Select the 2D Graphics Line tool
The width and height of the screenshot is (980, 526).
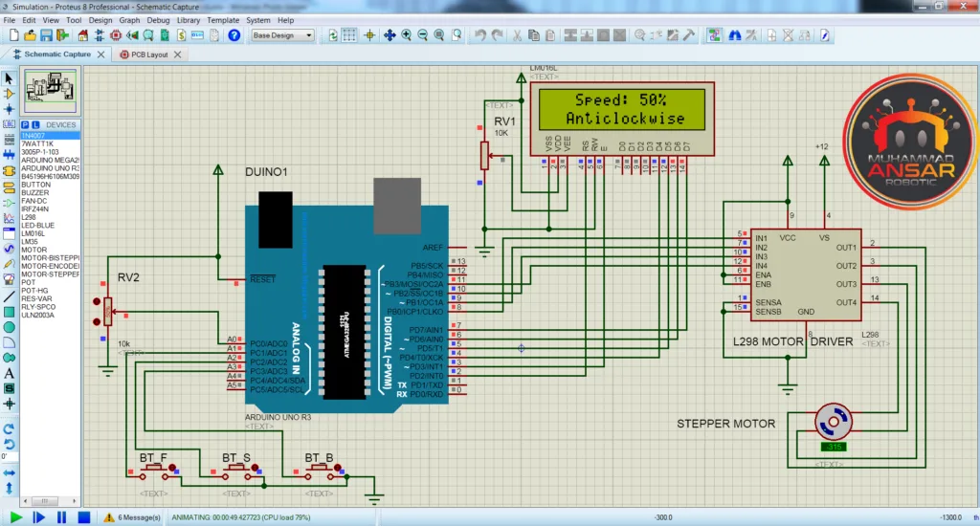pyautogui.click(x=9, y=296)
